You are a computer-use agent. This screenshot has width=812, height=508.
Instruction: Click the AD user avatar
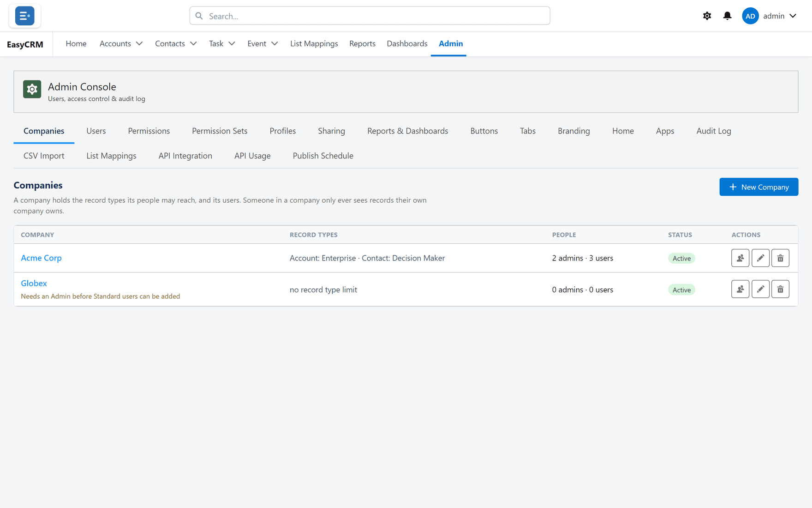[x=750, y=16]
